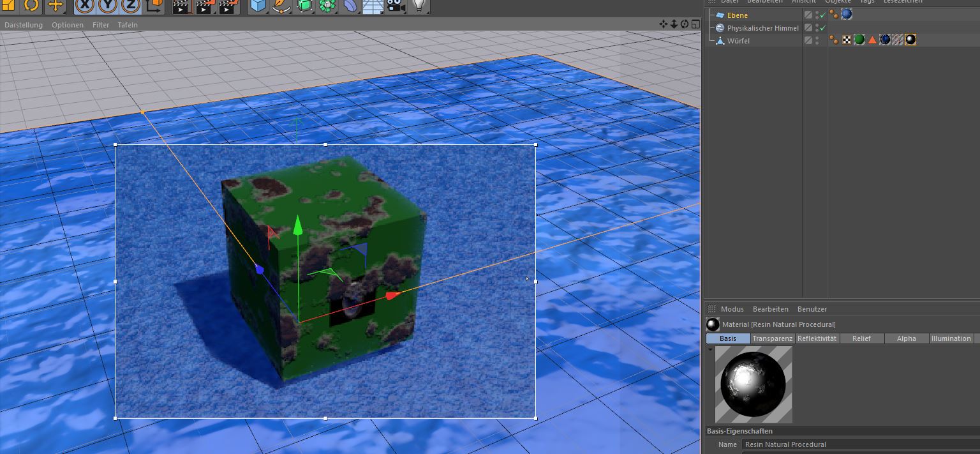Open the Modus menu in attribute manager

tap(732, 309)
